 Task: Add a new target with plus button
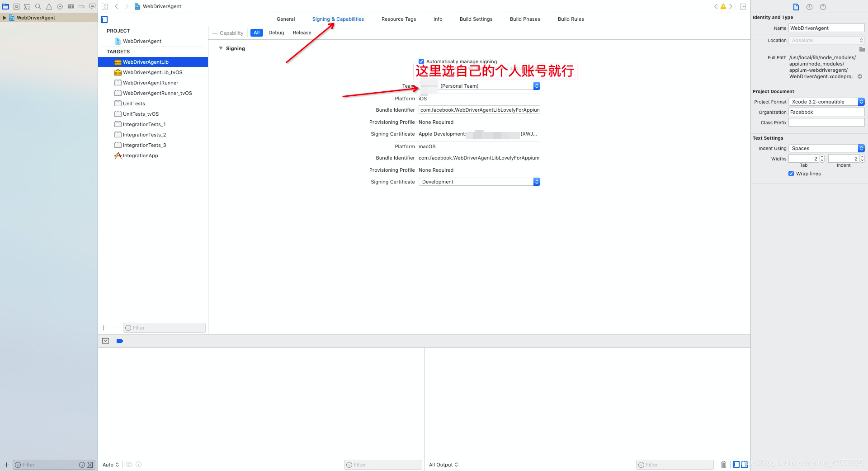104,328
